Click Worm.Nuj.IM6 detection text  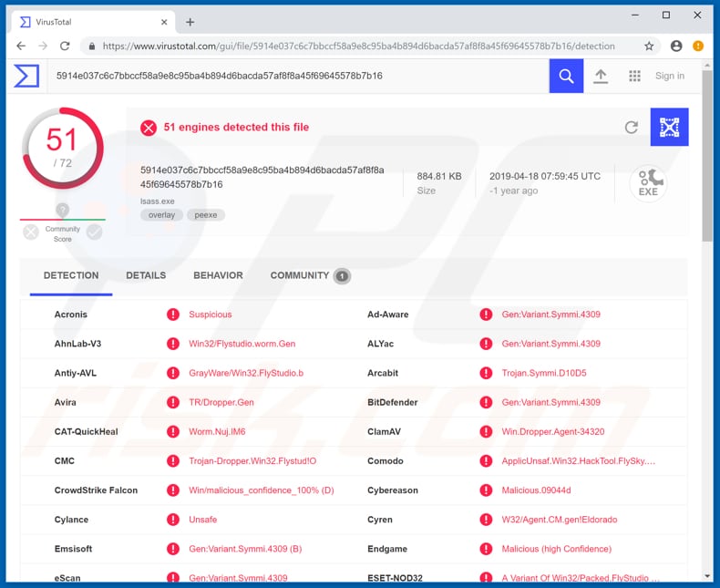point(217,432)
